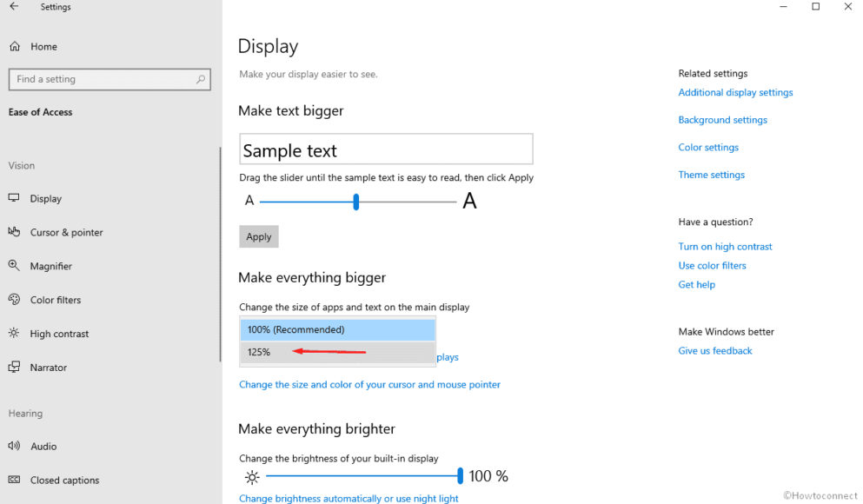Click the Closed captions CC icon
The width and height of the screenshot is (863, 504).
(14, 480)
